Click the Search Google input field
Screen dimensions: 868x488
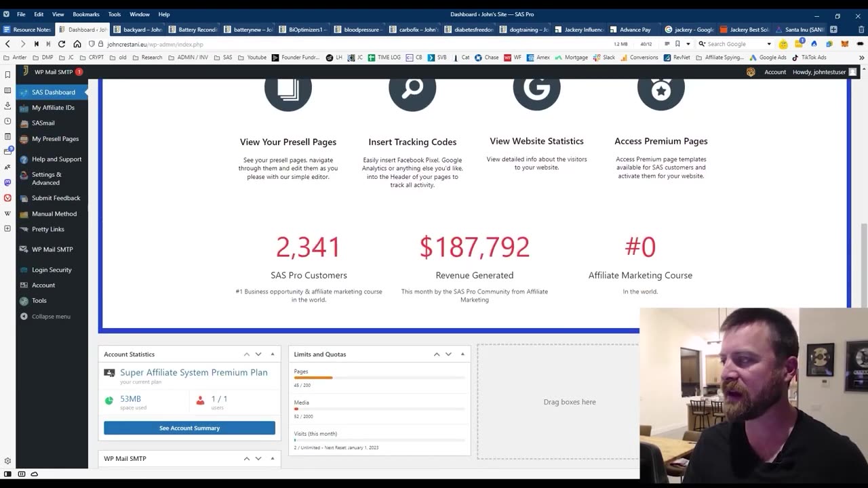pyautogui.click(x=735, y=44)
